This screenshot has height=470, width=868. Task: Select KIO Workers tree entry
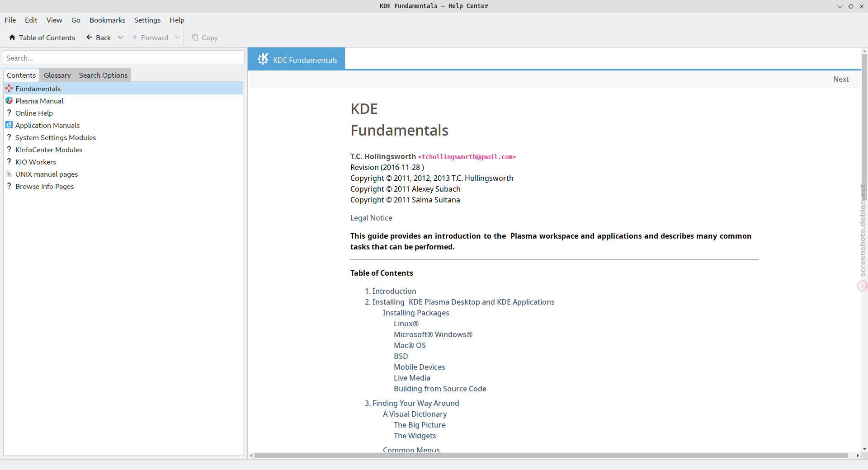(x=123, y=162)
